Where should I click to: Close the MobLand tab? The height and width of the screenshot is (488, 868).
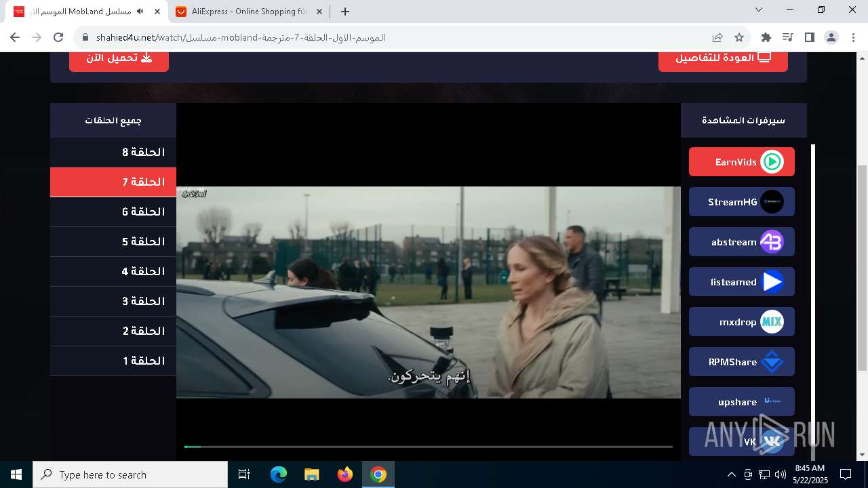point(157,12)
